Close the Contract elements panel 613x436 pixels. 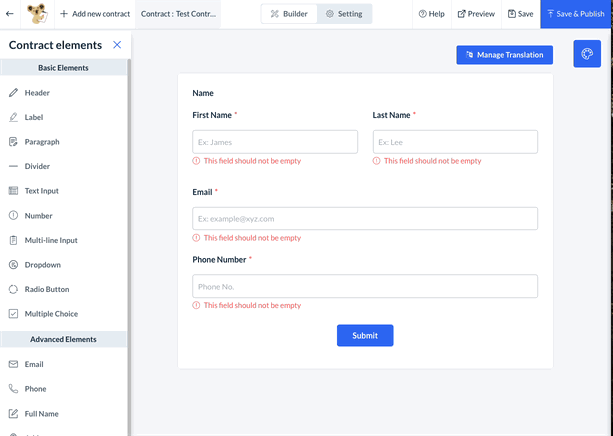coord(117,45)
